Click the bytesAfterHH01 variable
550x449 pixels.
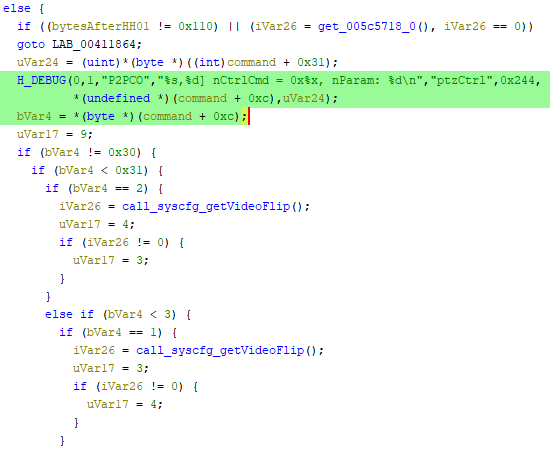pyautogui.click(x=101, y=26)
